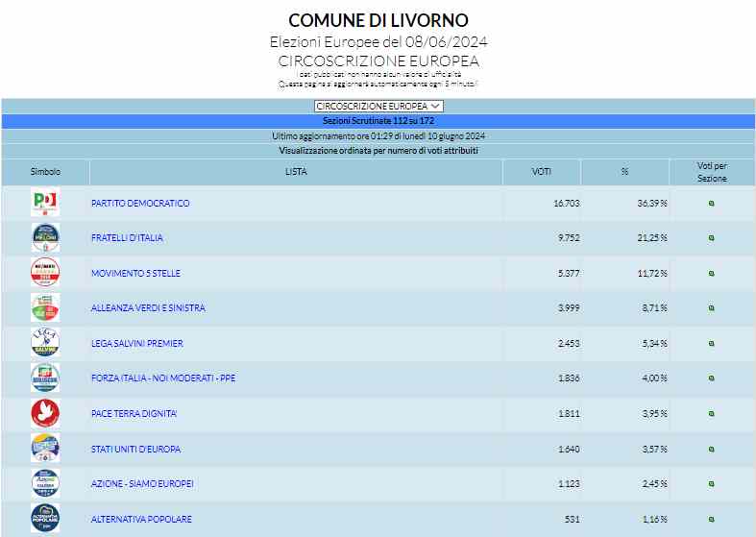Image resolution: width=756 pixels, height=537 pixels.
Task: Click the Lega Salvini Premier logo
Action: click(x=45, y=343)
